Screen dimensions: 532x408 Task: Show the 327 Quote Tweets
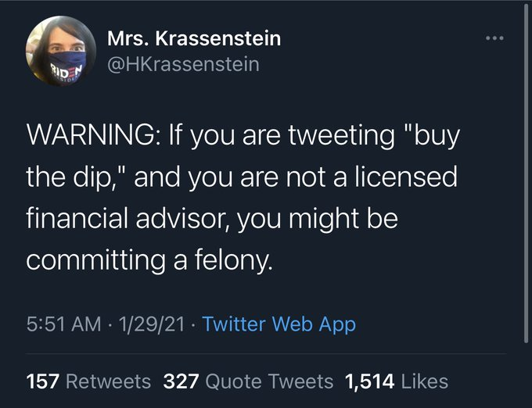pyautogui.click(x=248, y=381)
